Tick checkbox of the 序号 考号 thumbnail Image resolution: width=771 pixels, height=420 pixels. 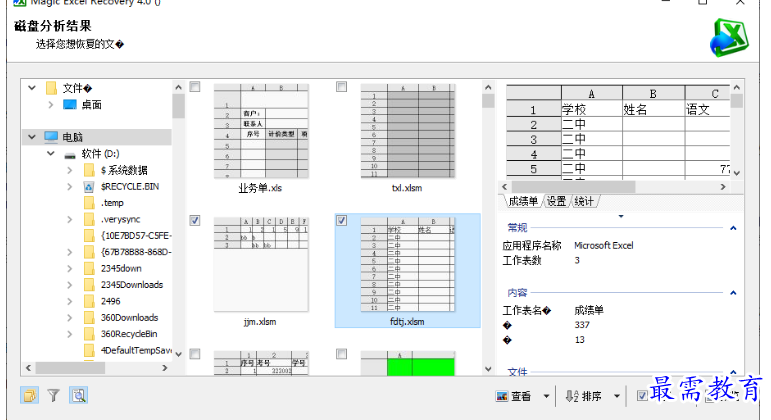click(195, 354)
